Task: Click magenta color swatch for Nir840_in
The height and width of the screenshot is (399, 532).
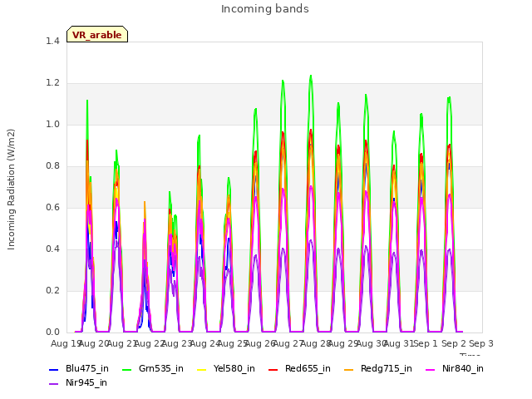Action: 431,369
